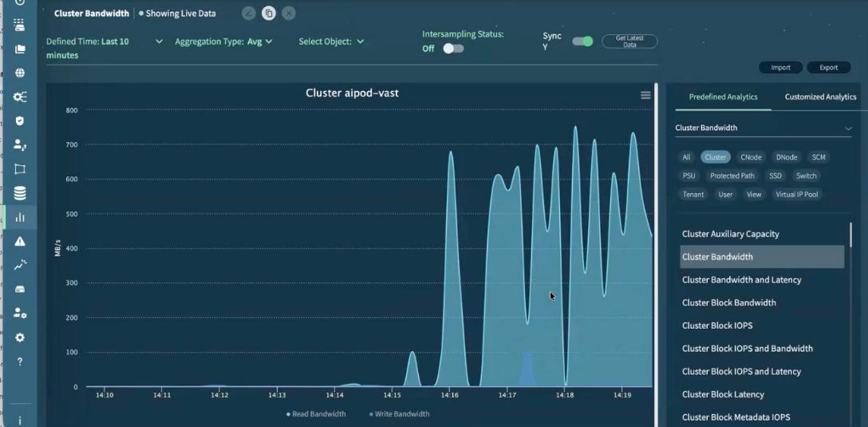Open the bar chart analytics sidebar icon
Screen dimensions: 868x427
click(20, 217)
